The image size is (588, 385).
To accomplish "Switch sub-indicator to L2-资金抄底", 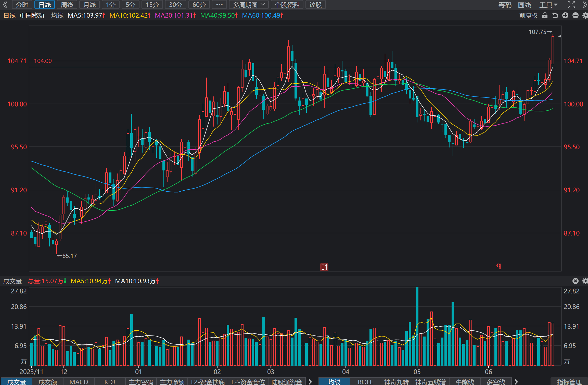I will tap(208, 382).
